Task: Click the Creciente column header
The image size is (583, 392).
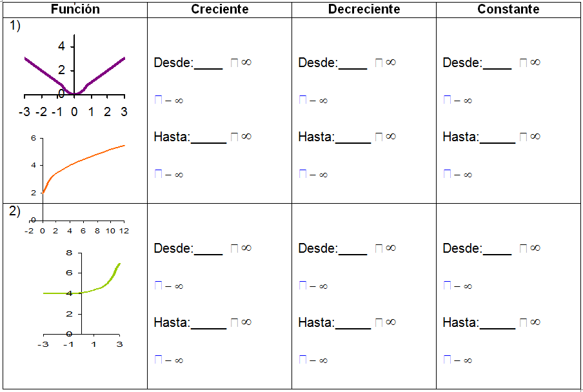Action: 220,9
